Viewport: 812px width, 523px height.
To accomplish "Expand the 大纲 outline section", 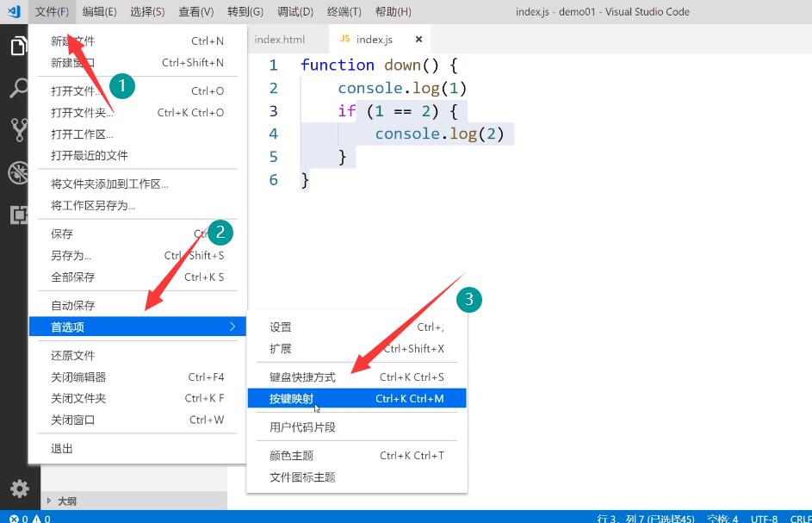I will pyautogui.click(x=67, y=501).
